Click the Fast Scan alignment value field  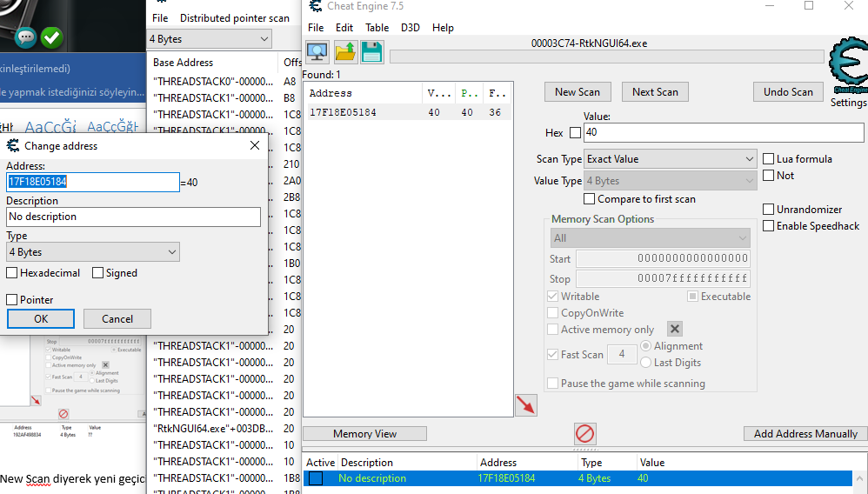click(x=622, y=355)
